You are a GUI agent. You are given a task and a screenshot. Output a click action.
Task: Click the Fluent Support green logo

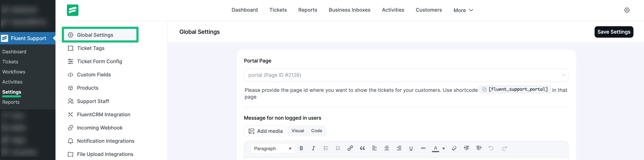(73, 10)
